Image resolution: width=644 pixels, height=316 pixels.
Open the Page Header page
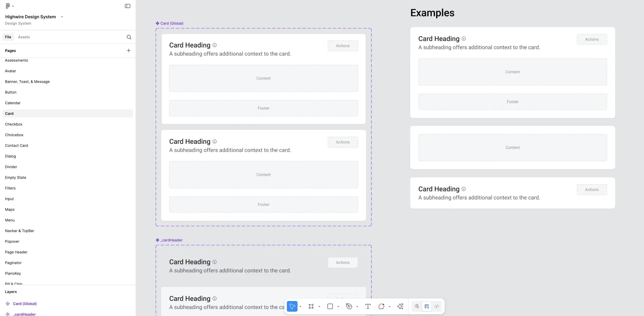coord(67,252)
